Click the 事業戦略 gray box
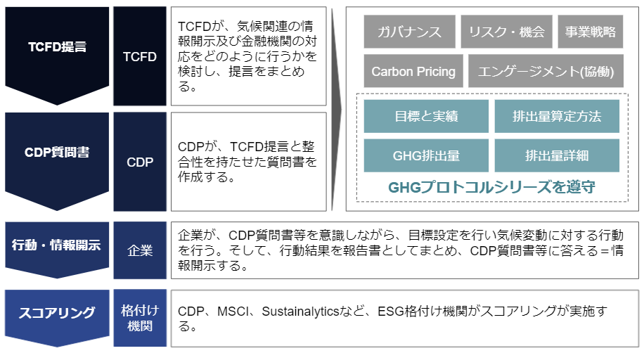 coord(590,32)
